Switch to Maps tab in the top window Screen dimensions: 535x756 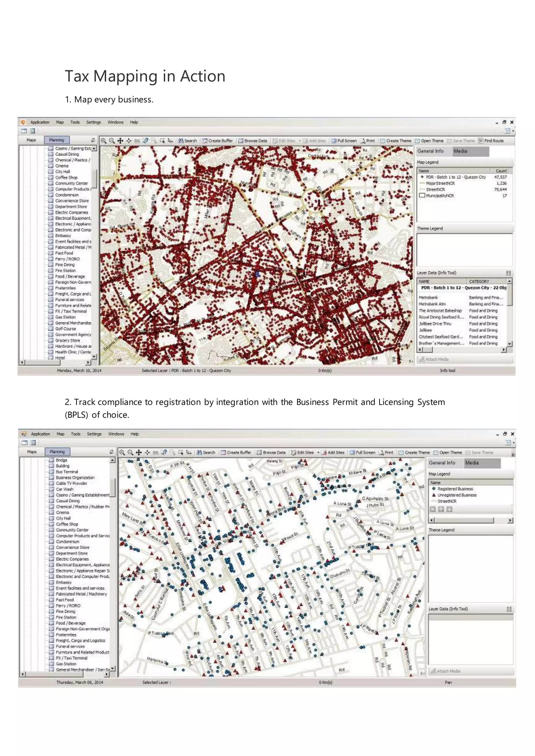[x=31, y=140]
